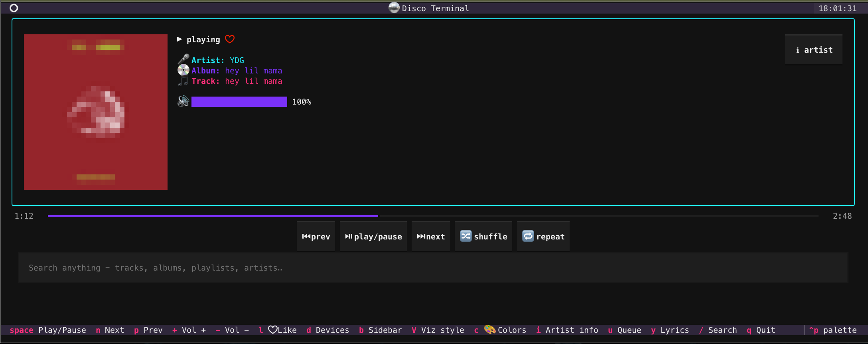Click footer Artist info shortcut

(x=567, y=330)
